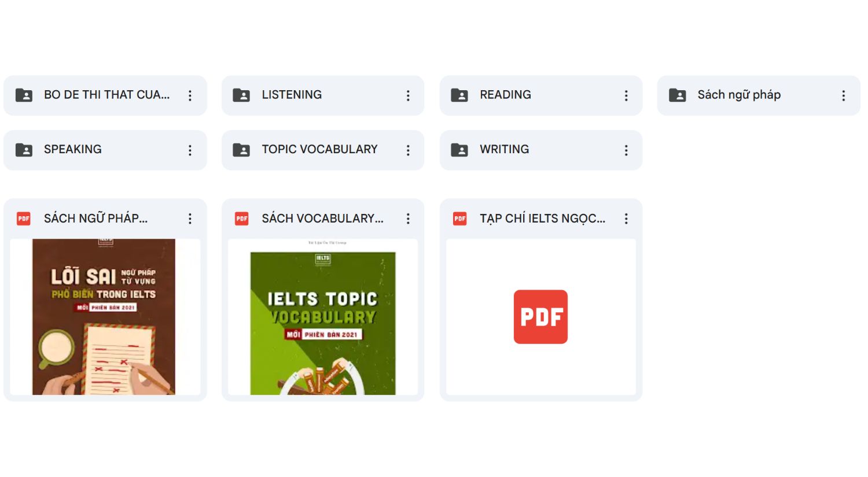Viewport: 868px width, 477px height.
Task: Click the shared folder icon for SPEAKING
Action: coord(24,149)
